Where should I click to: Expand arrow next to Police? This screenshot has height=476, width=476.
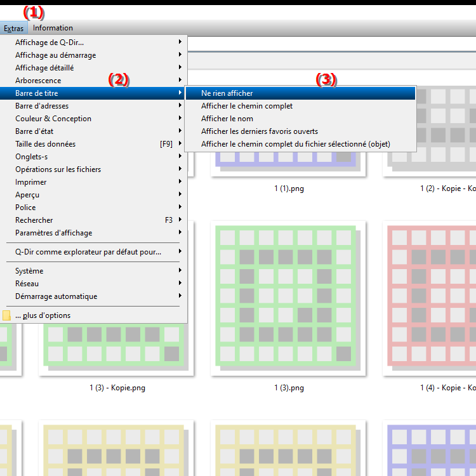(x=180, y=207)
